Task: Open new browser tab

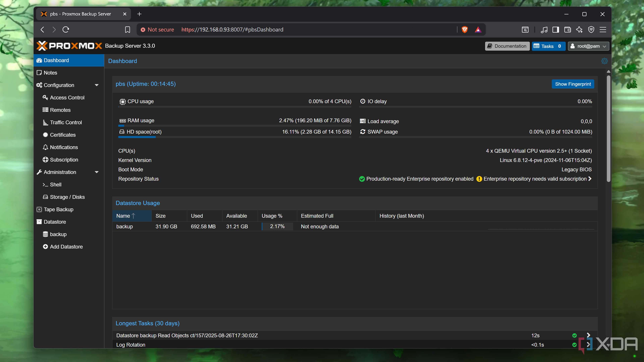Action: tap(140, 14)
